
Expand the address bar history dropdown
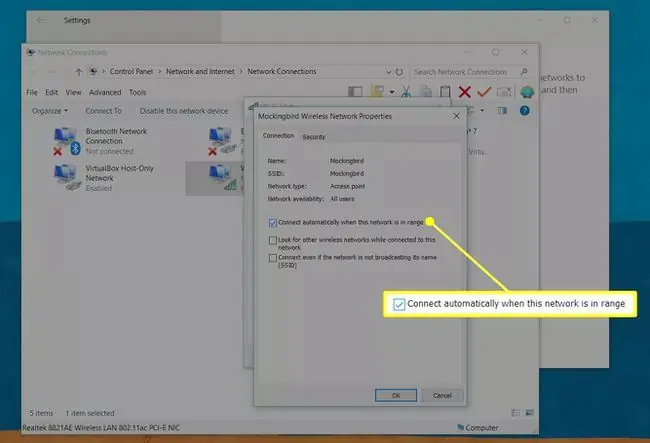388,72
